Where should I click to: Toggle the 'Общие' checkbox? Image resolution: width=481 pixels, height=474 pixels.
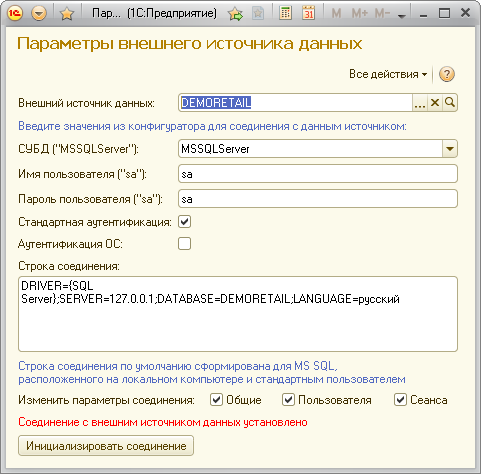click(x=217, y=400)
